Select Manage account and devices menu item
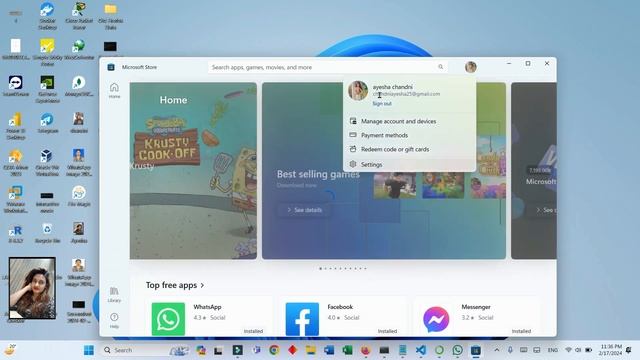This screenshot has width=640, height=360. click(x=409, y=121)
